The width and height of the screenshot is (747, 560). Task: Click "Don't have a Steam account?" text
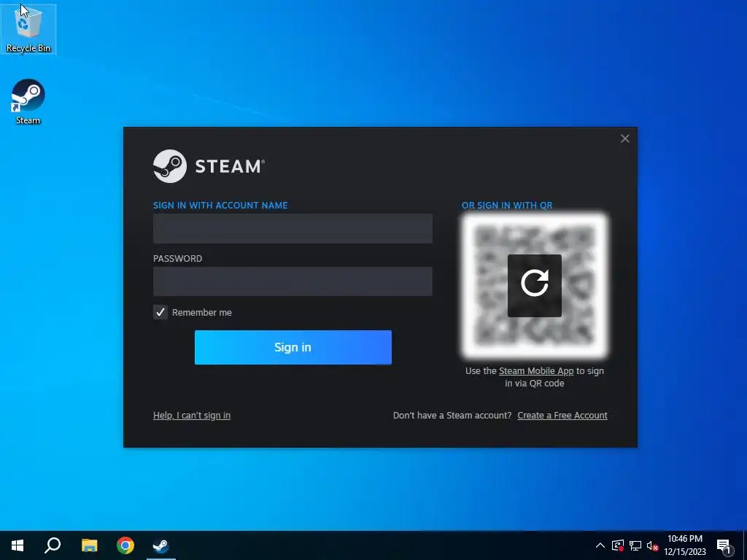tap(452, 415)
